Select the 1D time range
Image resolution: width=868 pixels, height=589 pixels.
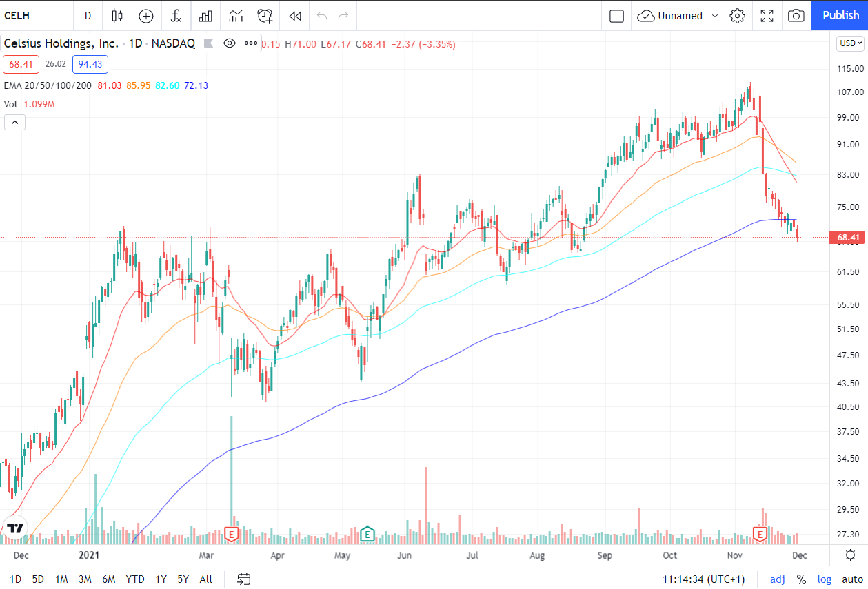coord(15,579)
